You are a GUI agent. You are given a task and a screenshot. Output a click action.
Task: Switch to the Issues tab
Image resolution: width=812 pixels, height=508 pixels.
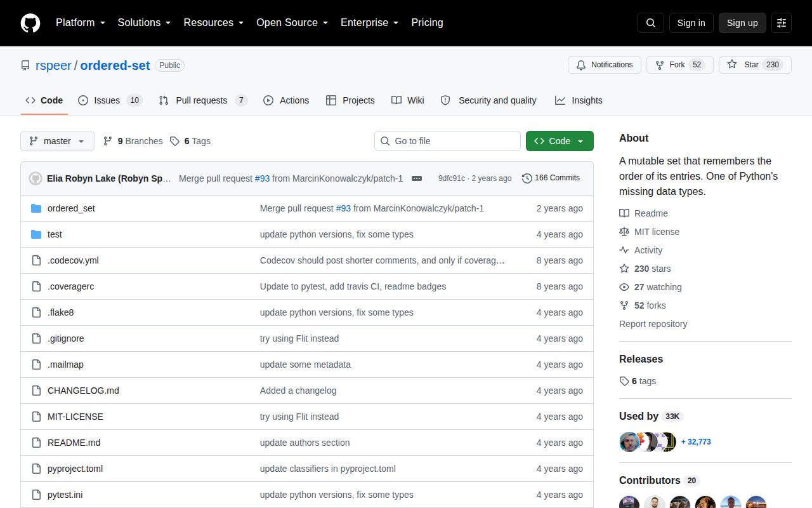pyautogui.click(x=110, y=100)
